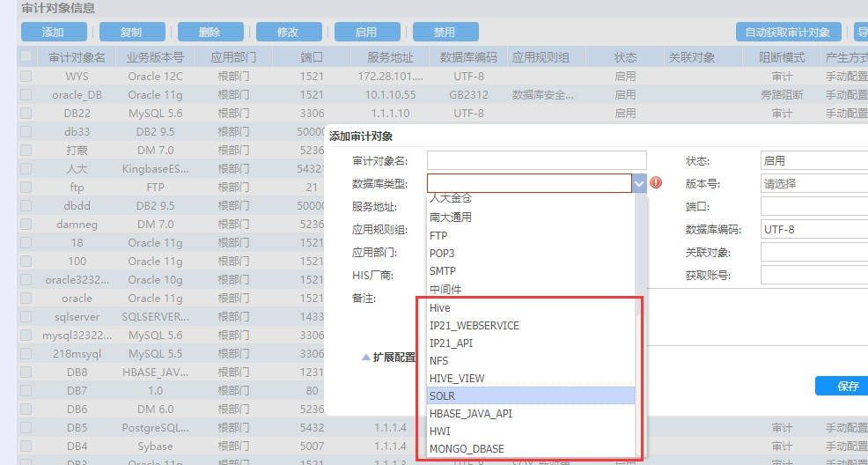Click the 自动获取审计对象 button

tap(788, 33)
